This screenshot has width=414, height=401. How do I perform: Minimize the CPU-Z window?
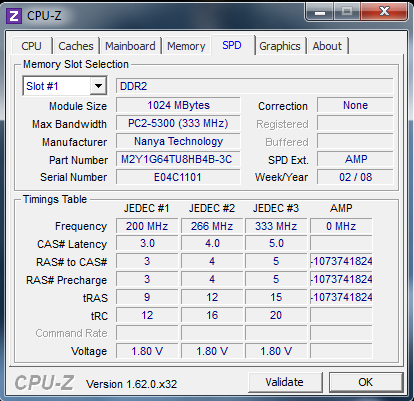coord(320,12)
